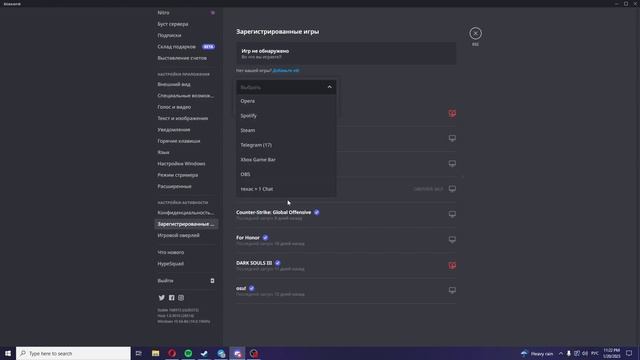This screenshot has width=640, height=360.
Task: Open 'Настройки Windows' section
Action: pos(187,164)
